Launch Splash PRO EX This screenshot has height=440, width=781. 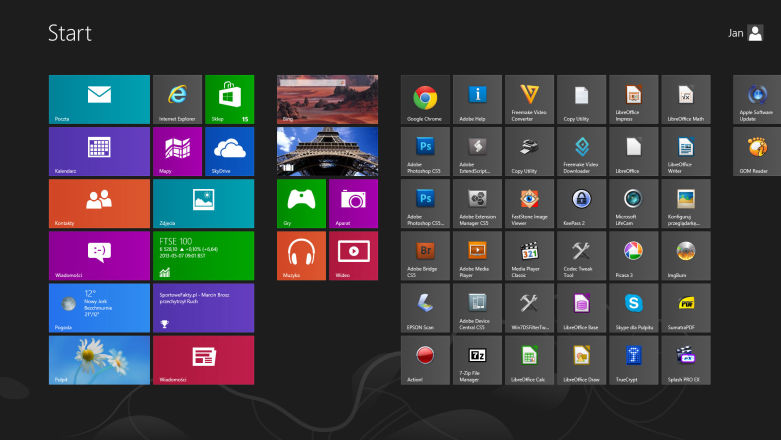[x=686, y=360]
